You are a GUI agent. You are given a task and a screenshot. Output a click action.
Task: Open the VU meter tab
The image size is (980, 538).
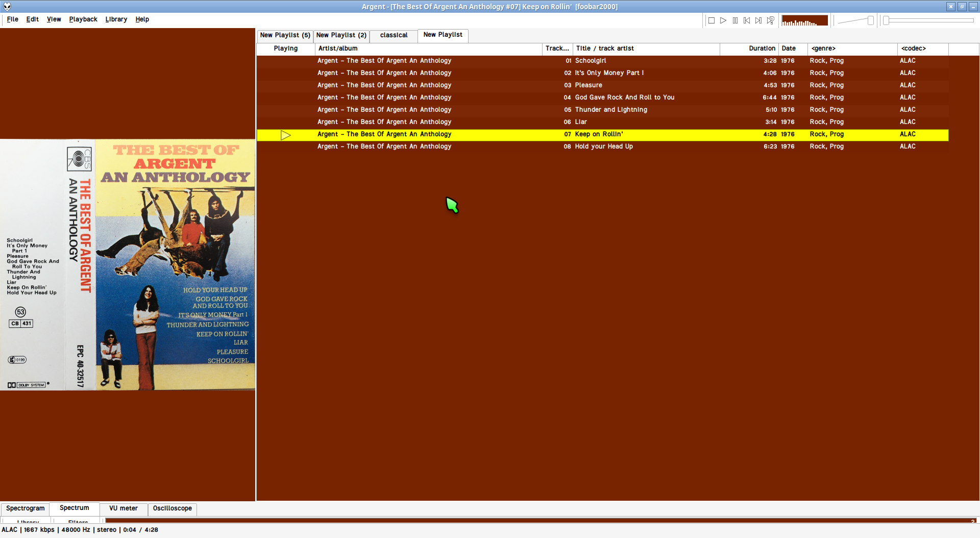pyautogui.click(x=124, y=508)
